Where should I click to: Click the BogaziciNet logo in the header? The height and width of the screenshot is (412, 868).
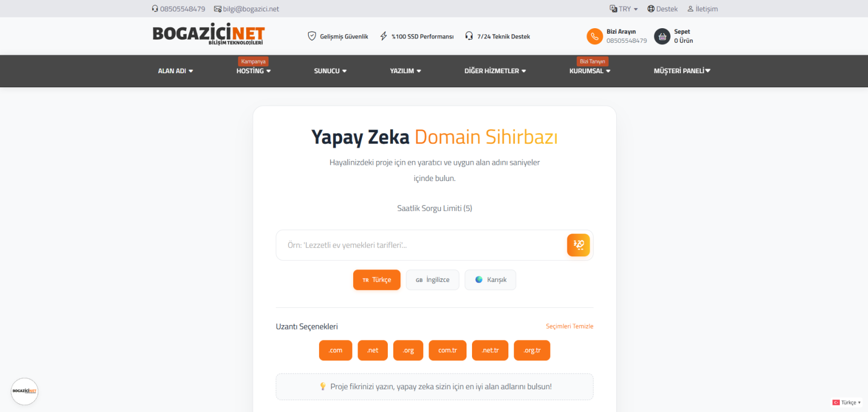pos(209,34)
